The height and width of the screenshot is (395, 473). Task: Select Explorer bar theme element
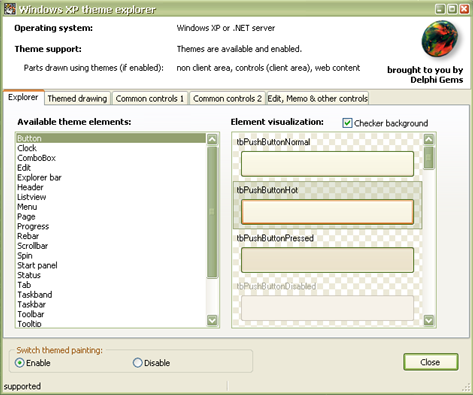pyautogui.click(x=39, y=177)
